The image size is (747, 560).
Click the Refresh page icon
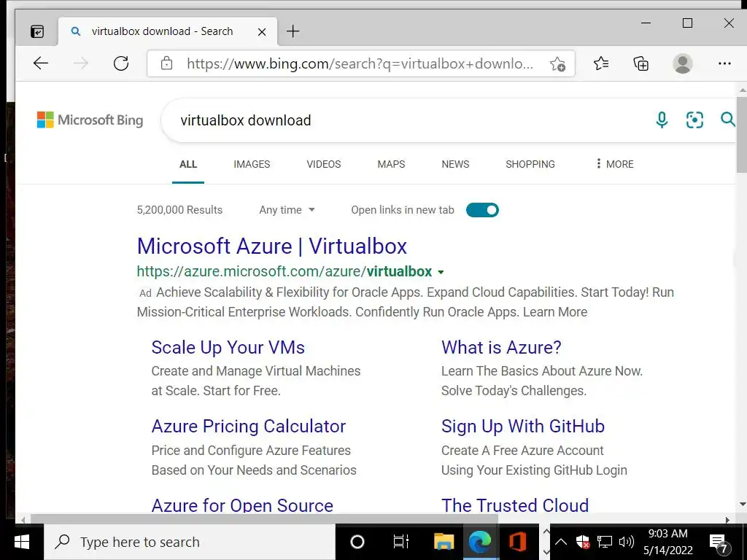click(x=121, y=63)
